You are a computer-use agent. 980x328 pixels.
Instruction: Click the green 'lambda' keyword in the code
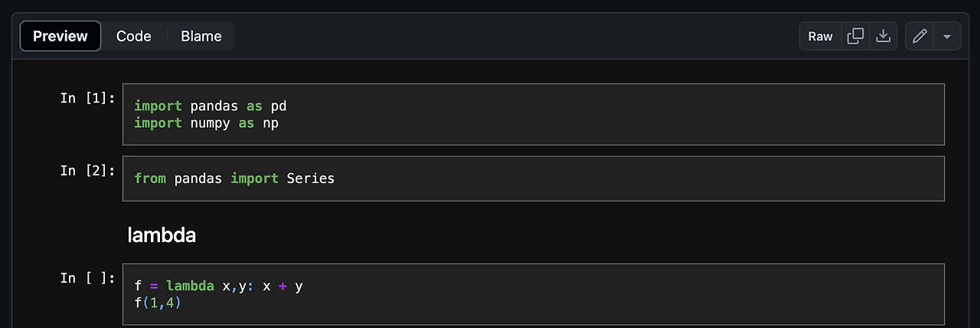point(190,287)
